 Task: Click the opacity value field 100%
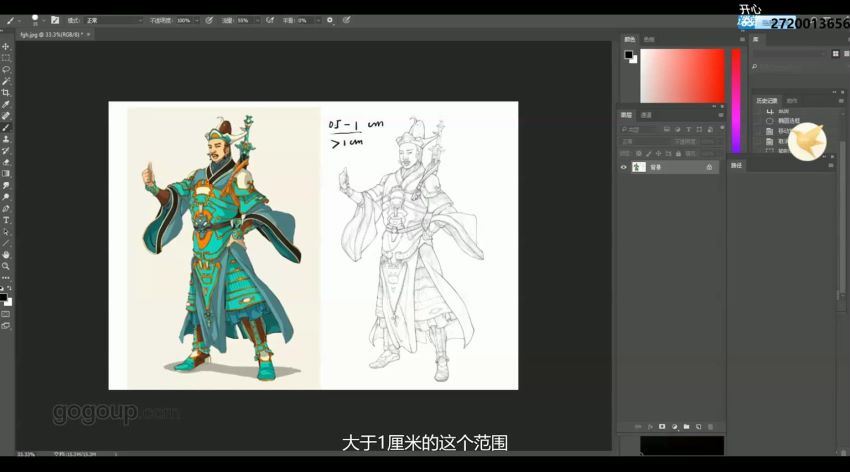point(184,21)
